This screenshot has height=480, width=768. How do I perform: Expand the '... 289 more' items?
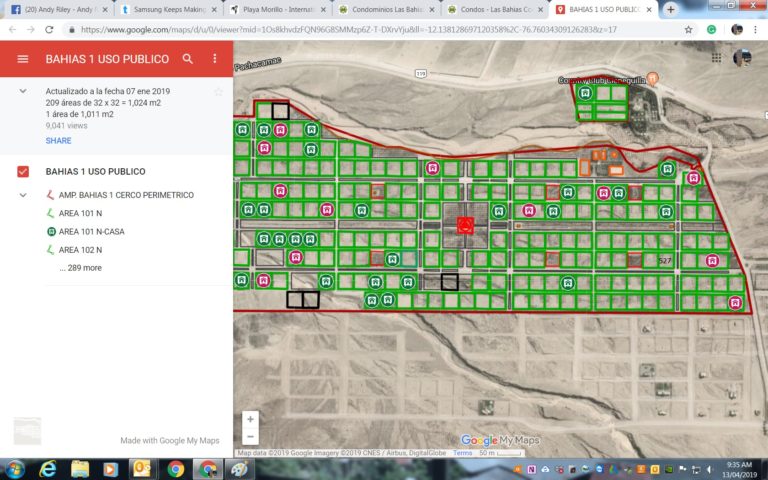(80, 268)
